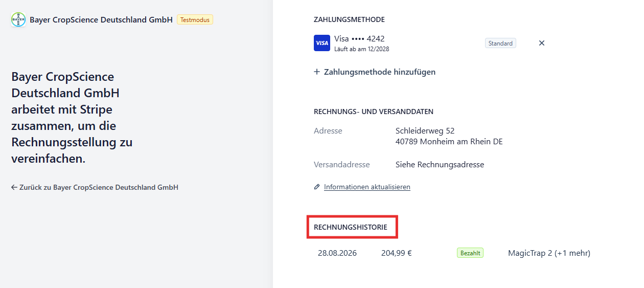Open the MagicTrap 2 (+1 mehr) invoice description
644x288 pixels.
(549, 253)
